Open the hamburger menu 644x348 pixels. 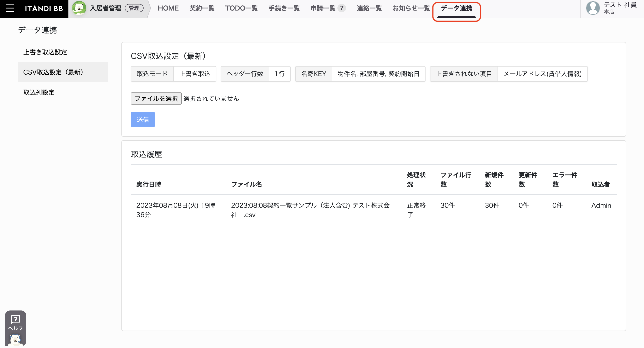pyautogui.click(x=10, y=8)
